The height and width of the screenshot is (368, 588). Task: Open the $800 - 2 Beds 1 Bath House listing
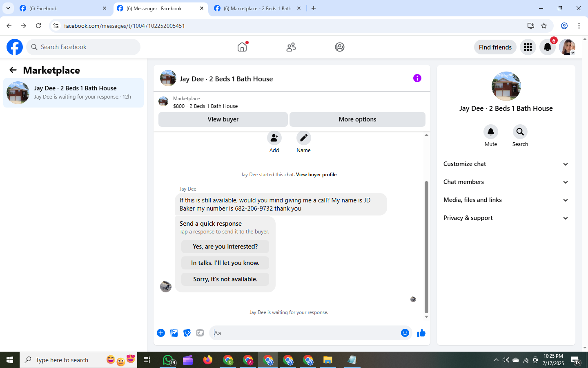pos(205,106)
